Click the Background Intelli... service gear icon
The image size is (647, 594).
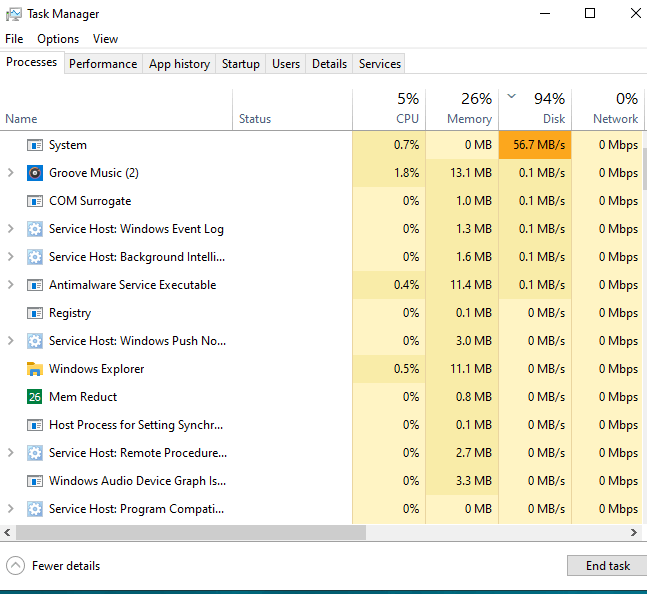(x=35, y=257)
